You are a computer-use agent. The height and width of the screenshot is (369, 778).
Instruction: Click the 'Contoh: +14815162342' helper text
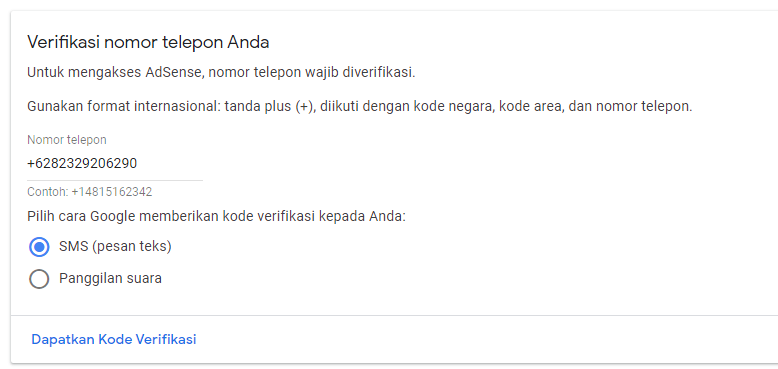pos(90,192)
